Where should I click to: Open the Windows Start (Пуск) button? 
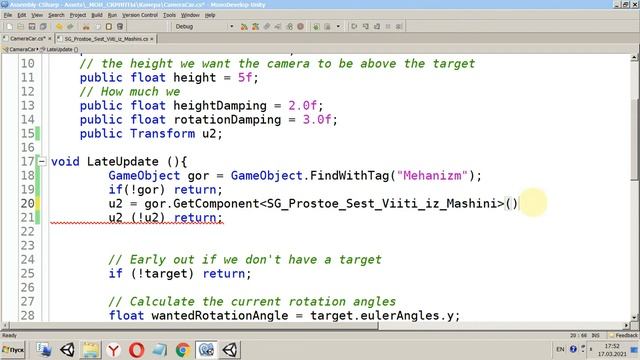(13, 350)
